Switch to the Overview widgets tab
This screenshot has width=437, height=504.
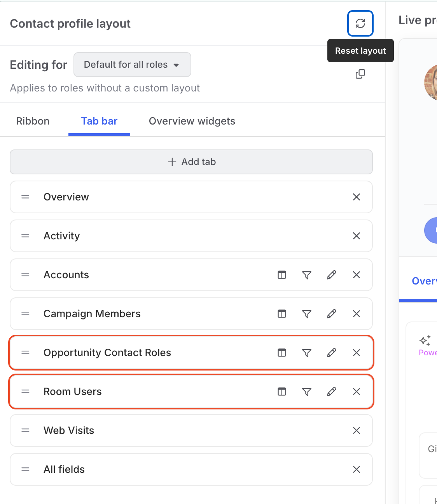192,121
